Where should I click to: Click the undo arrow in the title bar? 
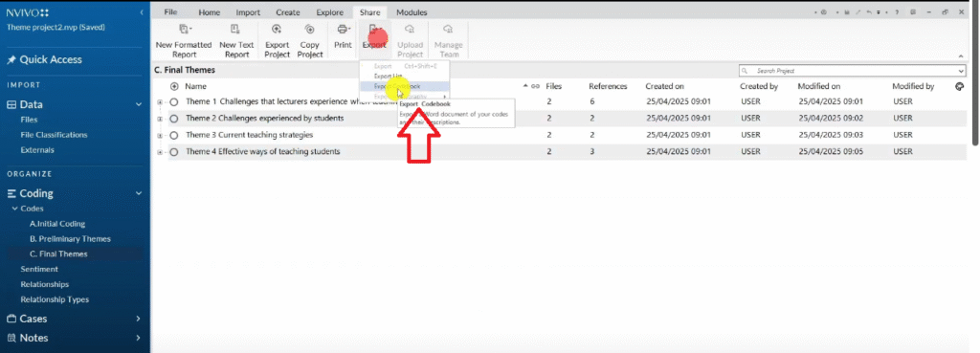tap(870, 12)
